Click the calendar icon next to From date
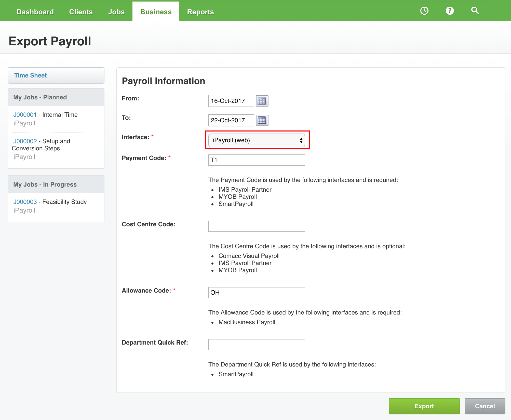 click(x=262, y=101)
